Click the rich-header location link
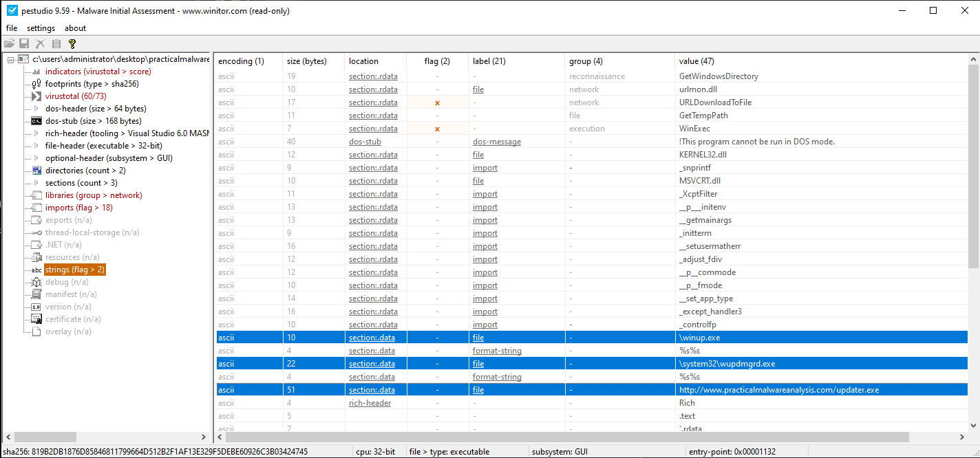The image size is (980, 458). click(x=370, y=403)
